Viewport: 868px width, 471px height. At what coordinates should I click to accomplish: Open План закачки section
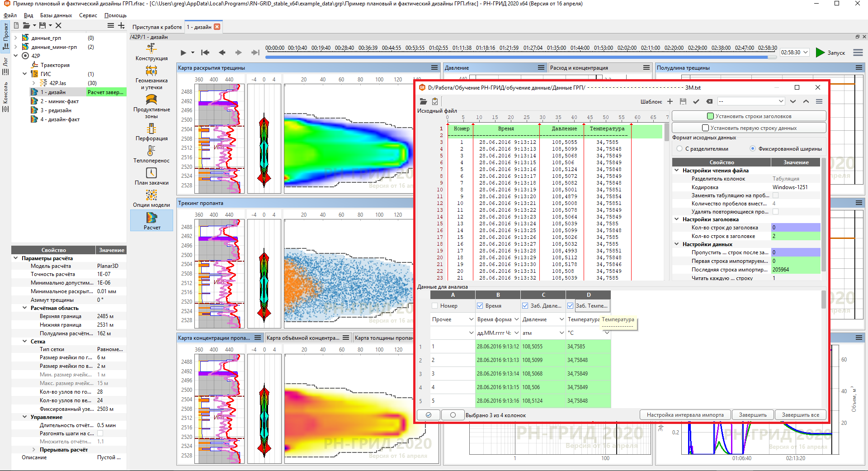(151, 176)
